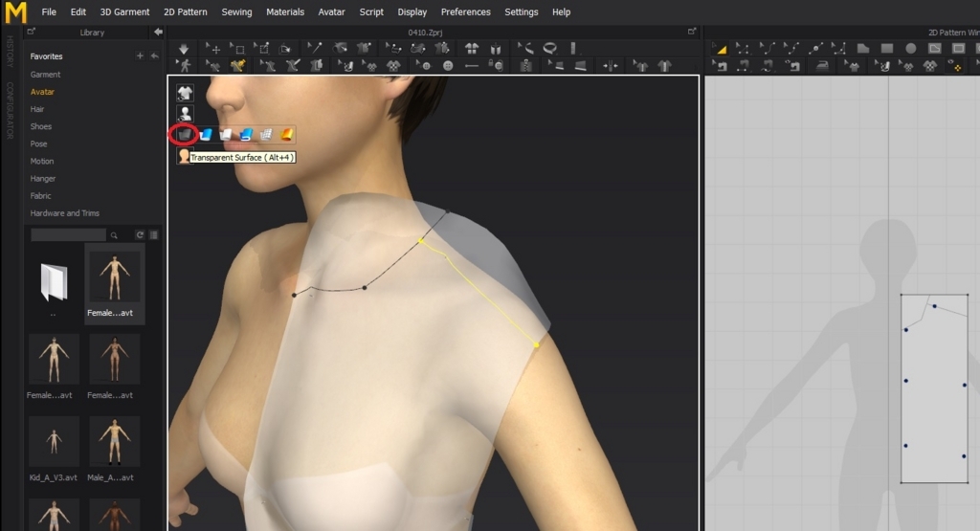Choose the Internal Rectangle tool
Viewport: 980px width, 531px height.
point(958,49)
